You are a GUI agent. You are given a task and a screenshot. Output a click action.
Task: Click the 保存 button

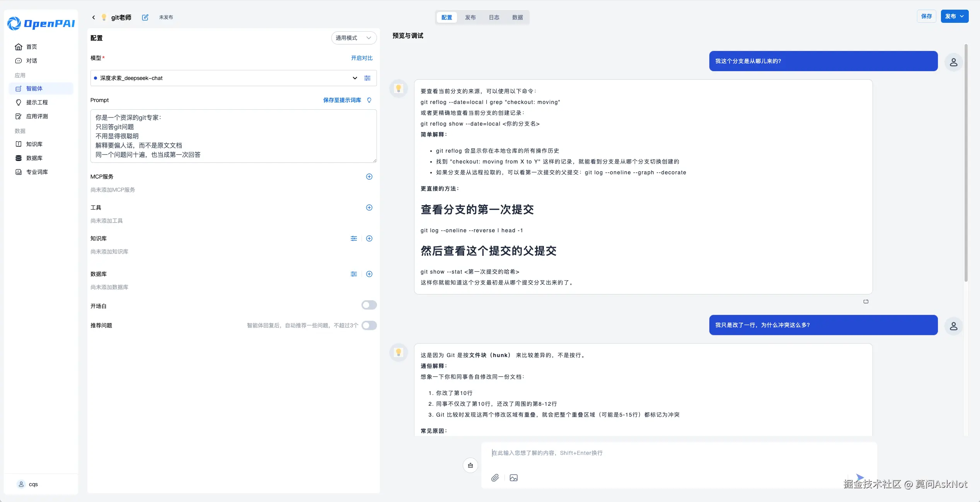coord(926,16)
